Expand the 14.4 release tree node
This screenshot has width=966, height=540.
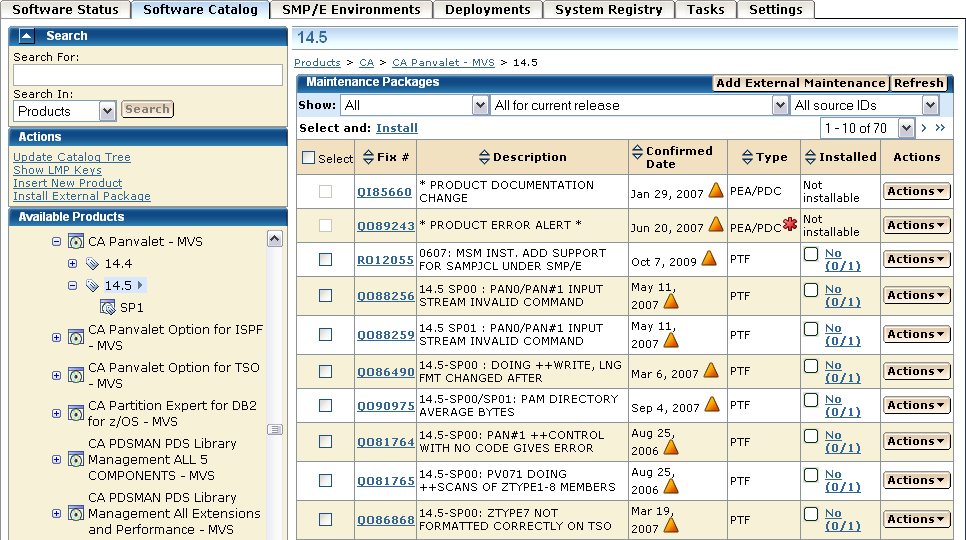(72, 264)
